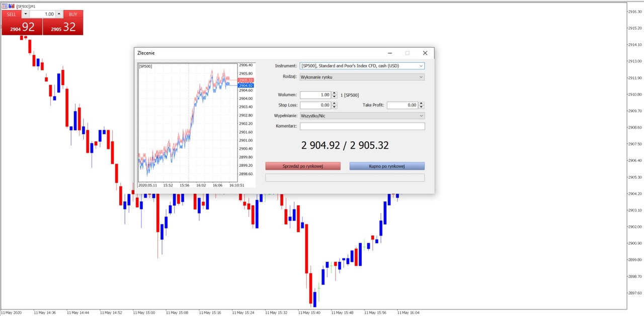Click the '1 [SP500]' text beside Wolumen
The image size is (644, 316).
(x=350, y=95)
